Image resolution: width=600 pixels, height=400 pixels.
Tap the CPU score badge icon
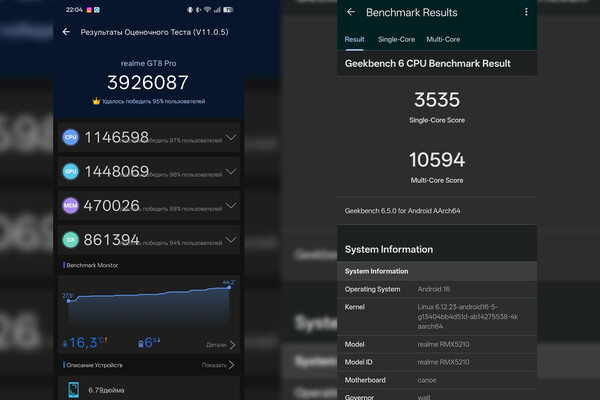tap(71, 138)
